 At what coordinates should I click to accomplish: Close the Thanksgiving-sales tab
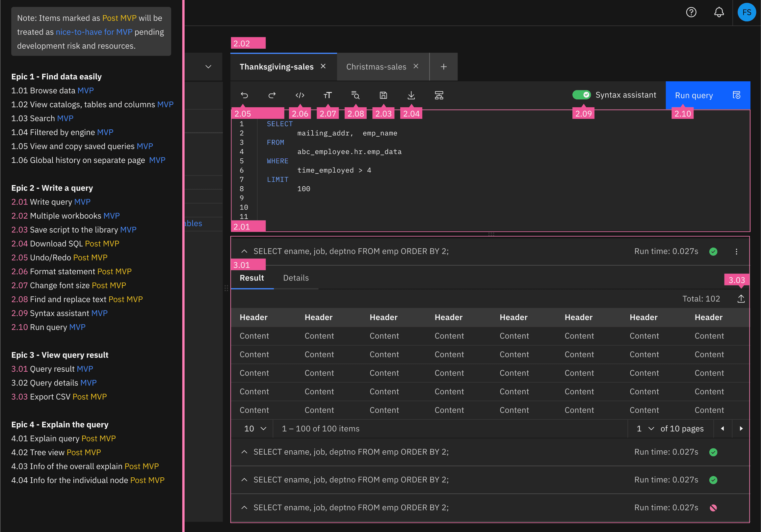pos(323,66)
